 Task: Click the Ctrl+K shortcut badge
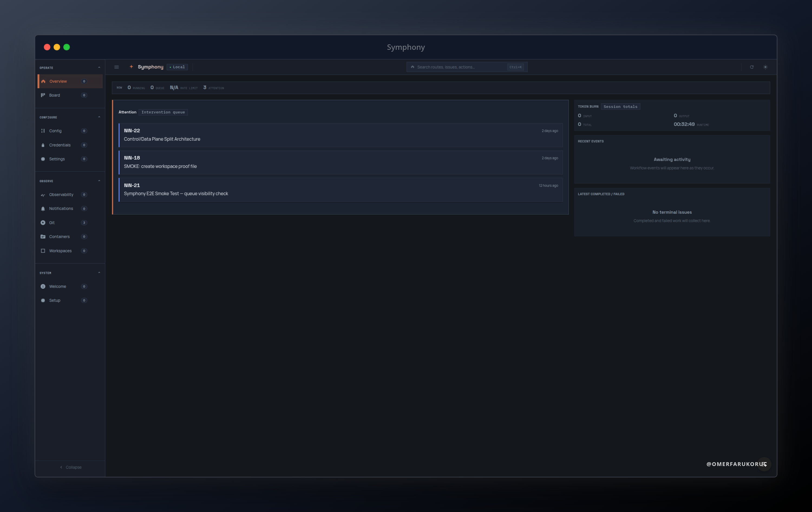point(516,67)
